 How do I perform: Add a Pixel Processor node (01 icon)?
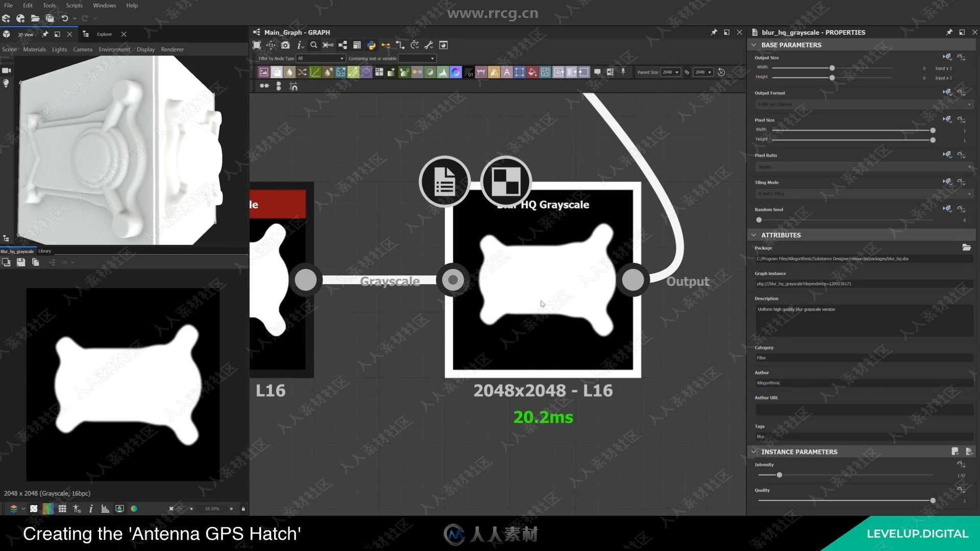pos(469,72)
